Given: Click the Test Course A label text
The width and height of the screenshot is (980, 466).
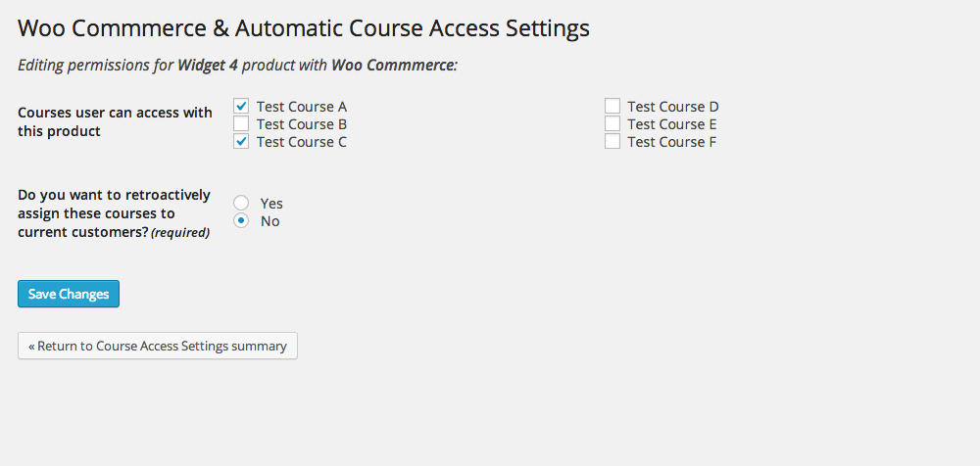Looking at the screenshot, I should coord(302,107).
